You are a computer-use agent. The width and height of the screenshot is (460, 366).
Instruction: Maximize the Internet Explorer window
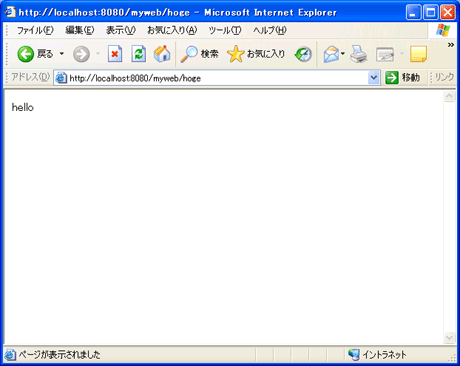[431, 13]
